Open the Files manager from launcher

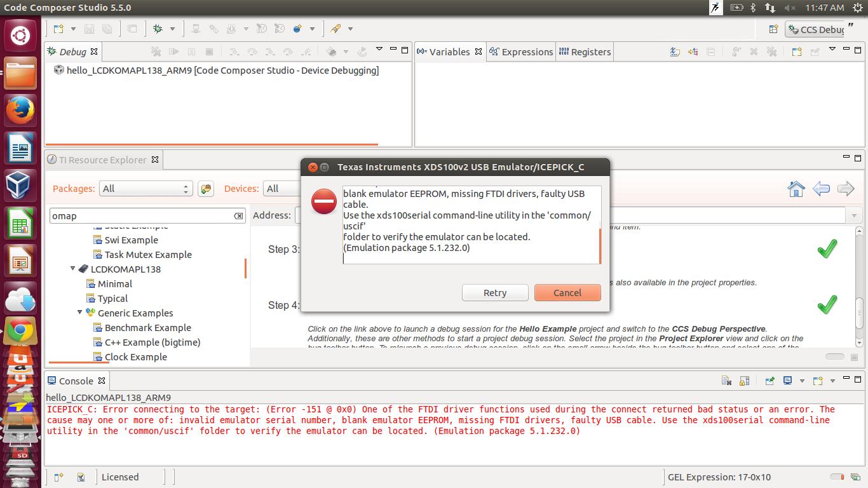[x=20, y=73]
